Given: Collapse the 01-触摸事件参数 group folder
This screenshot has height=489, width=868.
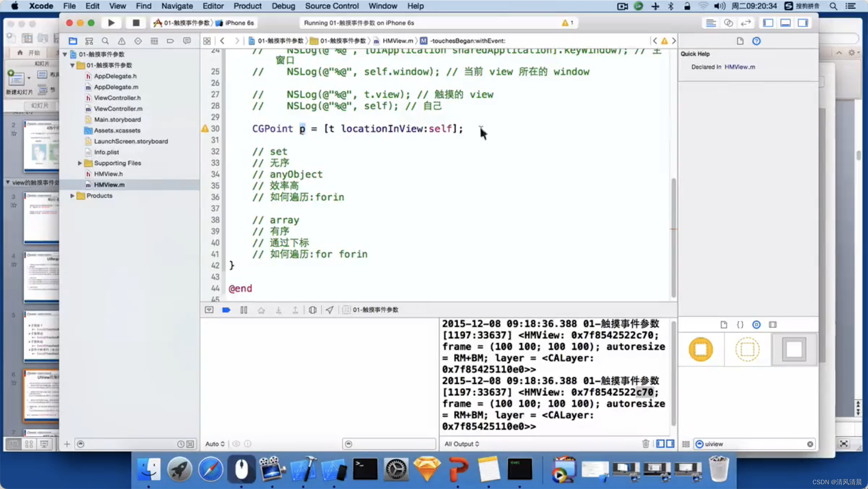Looking at the screenshot, I should 72,65.
